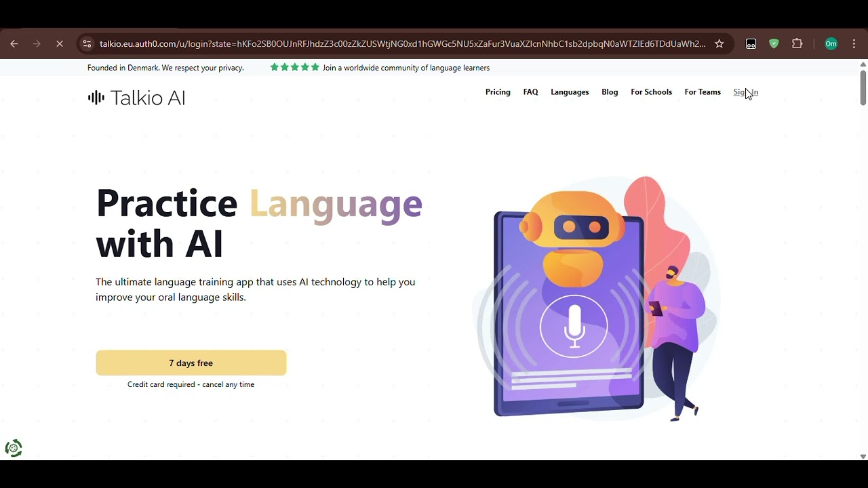
Task: Open site information icon in address bar
Action: pos(87,44)
